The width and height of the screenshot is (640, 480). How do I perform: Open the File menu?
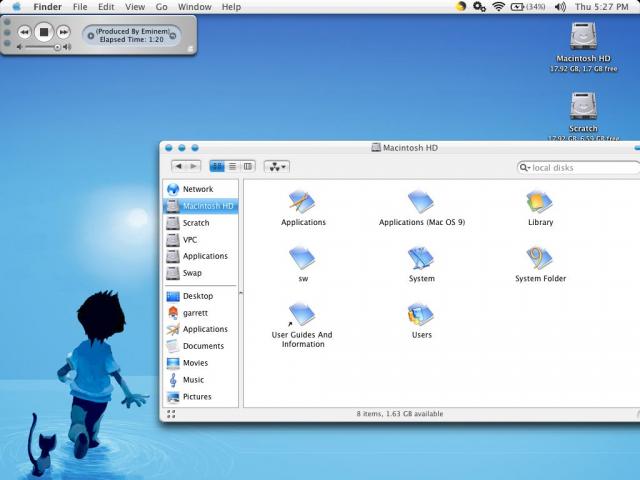click(x=80, y=7)
